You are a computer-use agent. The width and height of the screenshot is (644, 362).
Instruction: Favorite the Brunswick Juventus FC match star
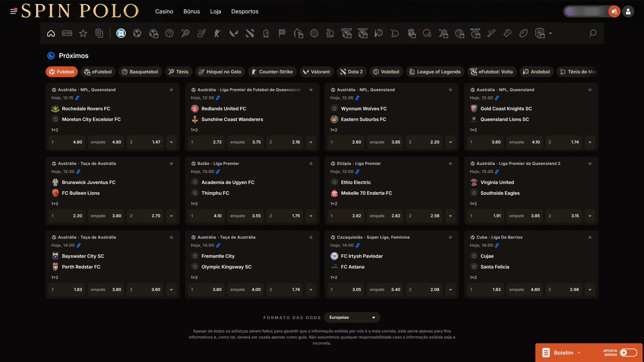[171, 164]
